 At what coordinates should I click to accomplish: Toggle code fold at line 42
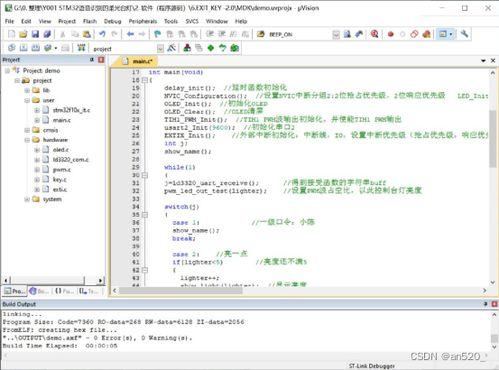click(145, 270)
